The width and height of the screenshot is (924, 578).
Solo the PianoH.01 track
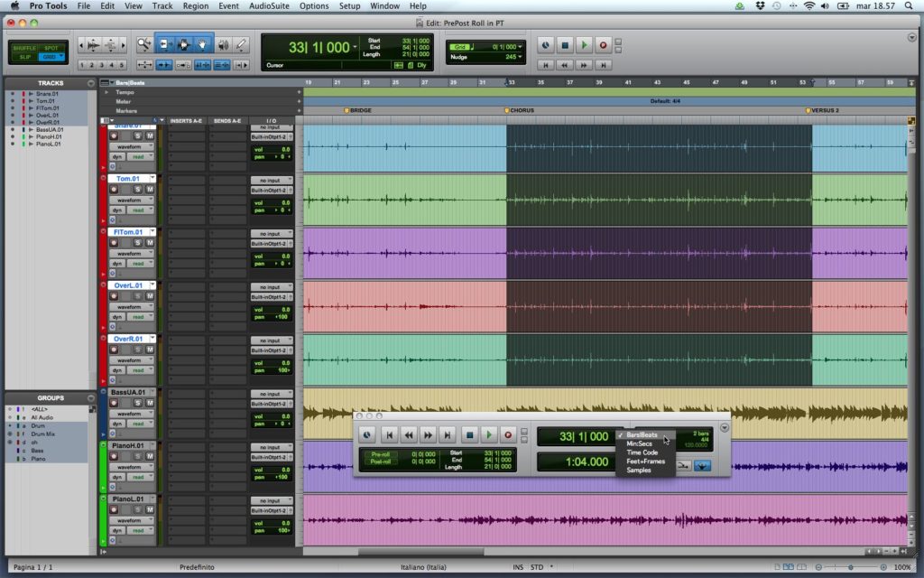(x=138, y=456)
